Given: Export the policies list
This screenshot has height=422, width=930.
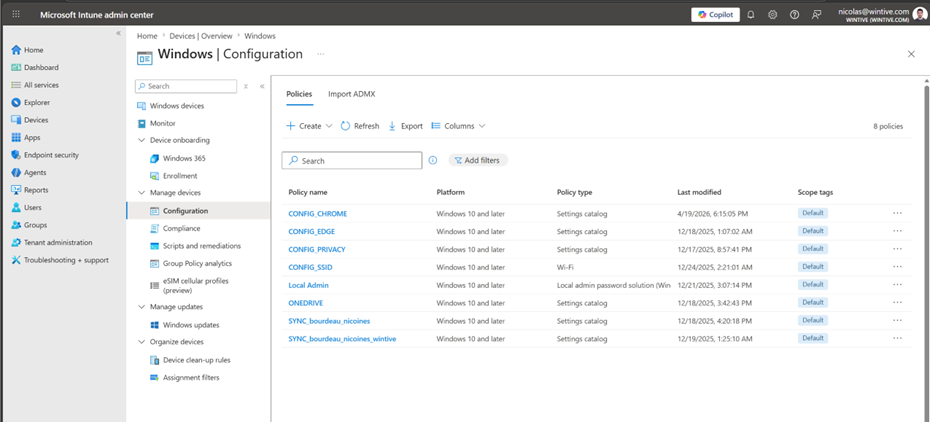Looking at the screenshot, I should [406, 126].
